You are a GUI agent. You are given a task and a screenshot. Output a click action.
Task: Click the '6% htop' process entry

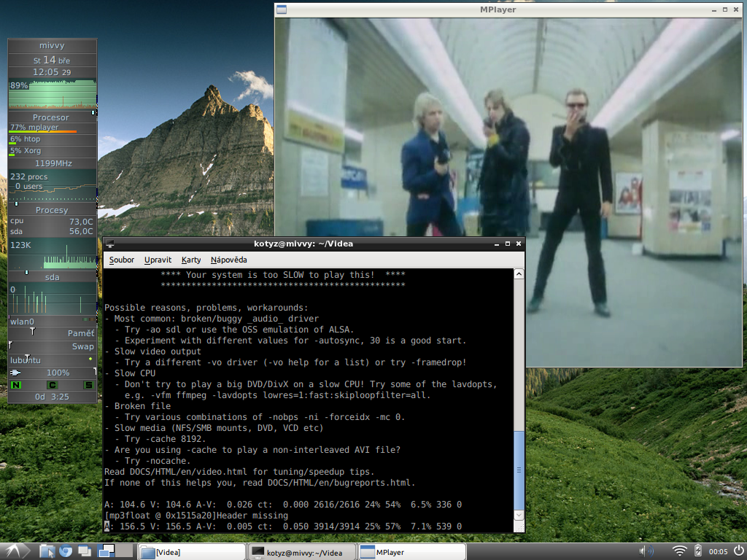pos(53,139)
